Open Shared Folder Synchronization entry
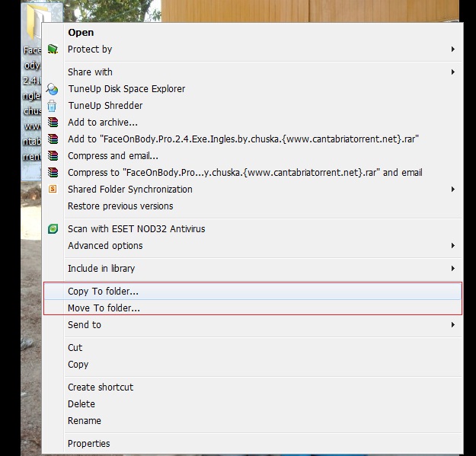The image size is (476, 456). [x=253, y=190]
